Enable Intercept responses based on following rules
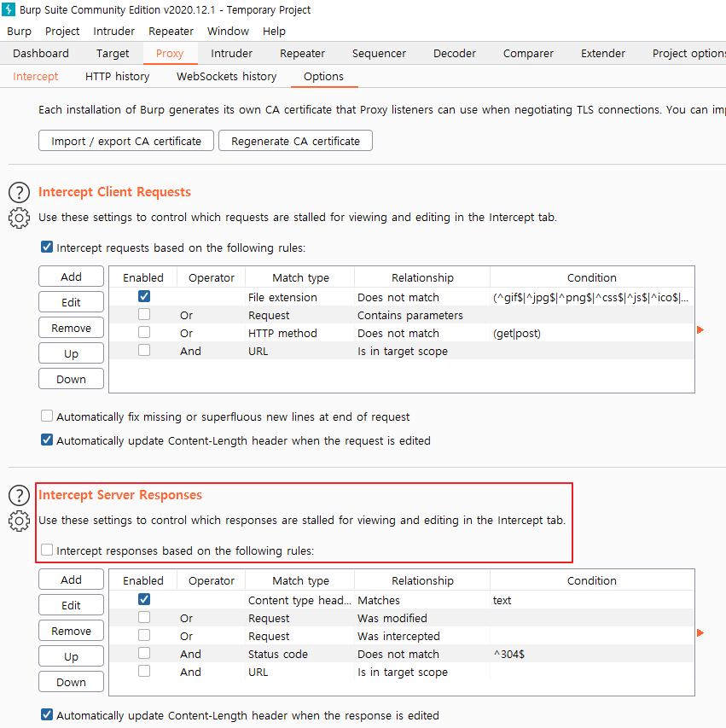Image resolution: width=726 pixels, height=728 pixels. 47,550
